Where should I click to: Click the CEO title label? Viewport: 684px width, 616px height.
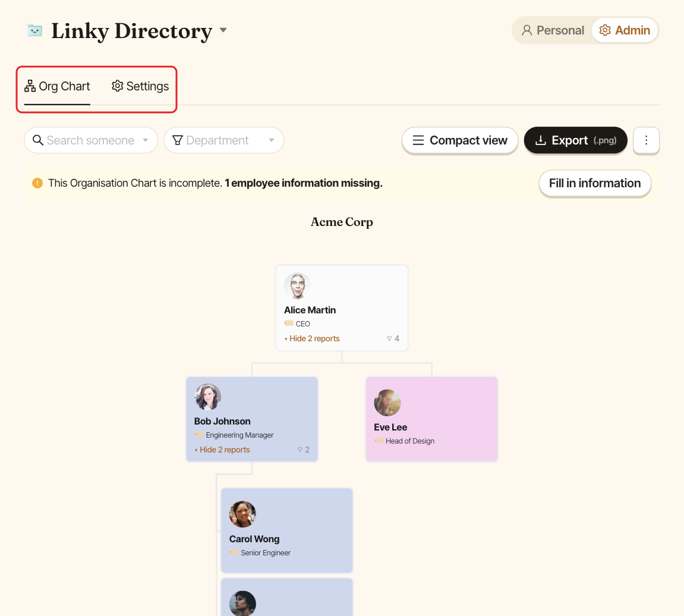(302, 324)
